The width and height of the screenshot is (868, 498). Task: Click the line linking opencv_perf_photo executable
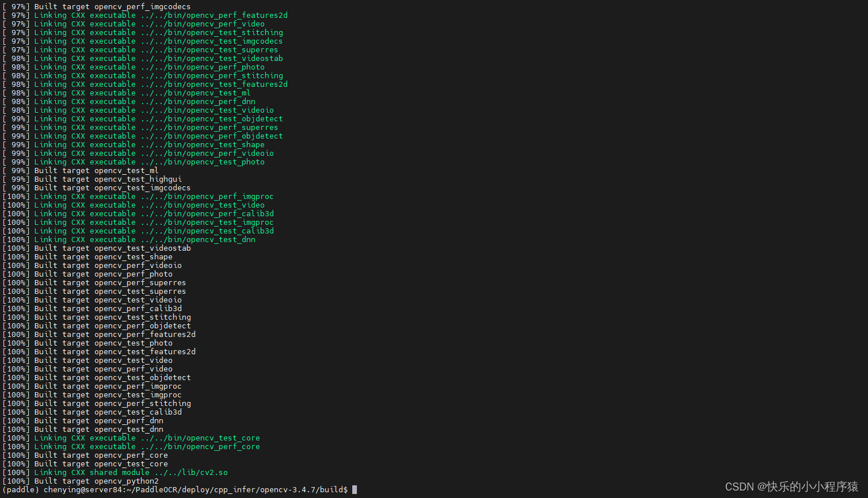(134, 67)
